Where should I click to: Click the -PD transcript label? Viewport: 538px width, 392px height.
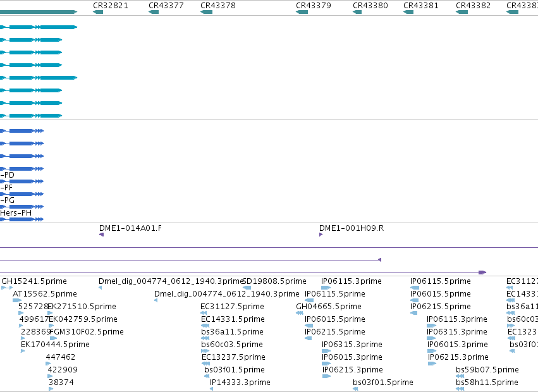click(x=7, y=175)
